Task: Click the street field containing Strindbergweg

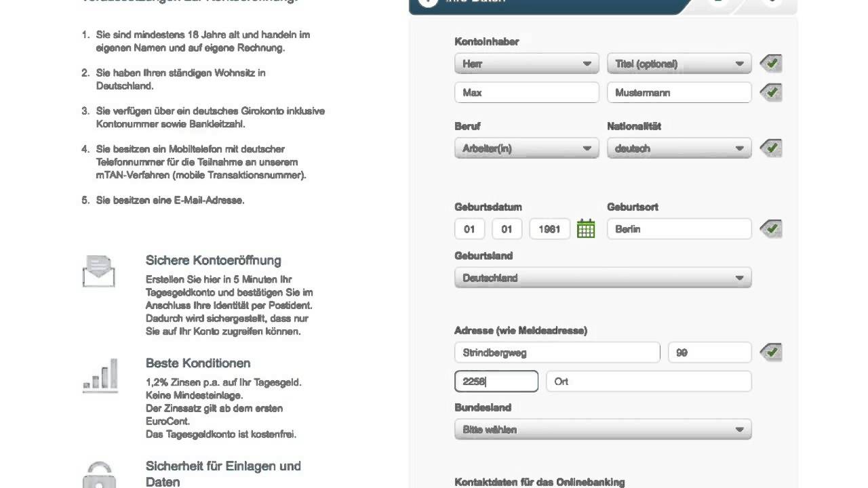Action: pyautogui.click(x=557, y=352)
